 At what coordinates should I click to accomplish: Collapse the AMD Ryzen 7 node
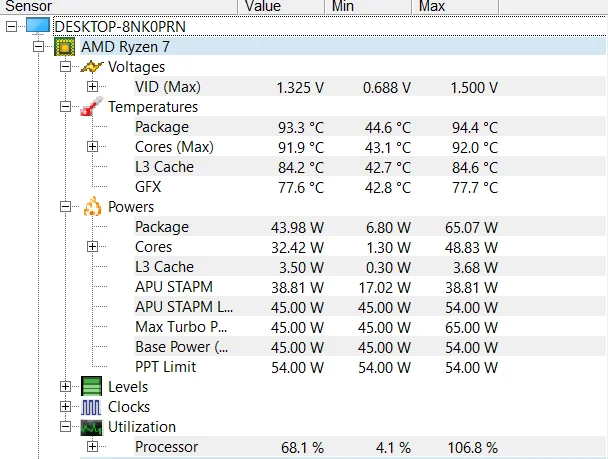pos(38,47)
